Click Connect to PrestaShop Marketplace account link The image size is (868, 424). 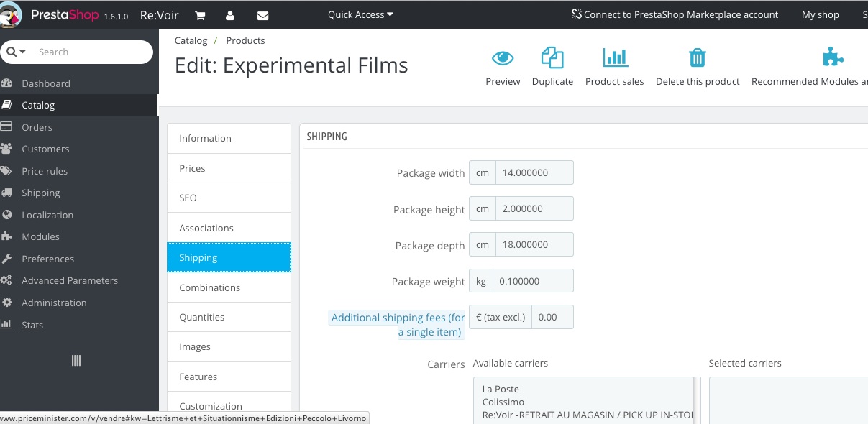click(x=675, y=14)
